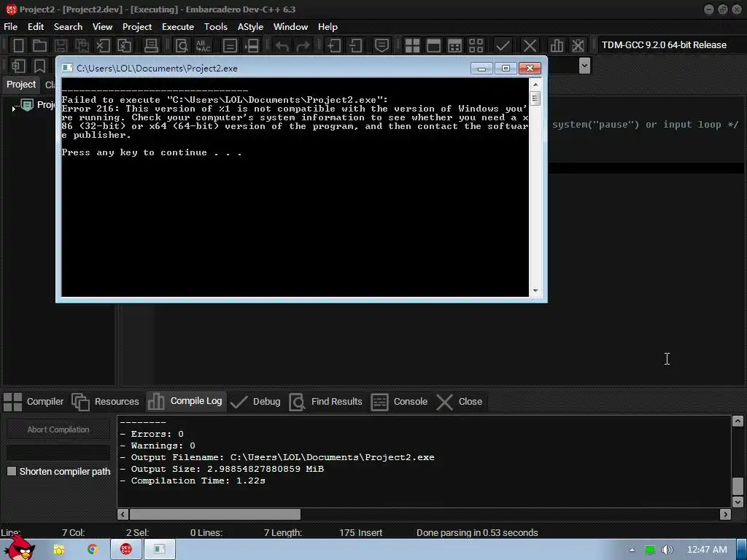
Task: Click the bookmark icon in second toolbar
Action: (x=39, y=66)
